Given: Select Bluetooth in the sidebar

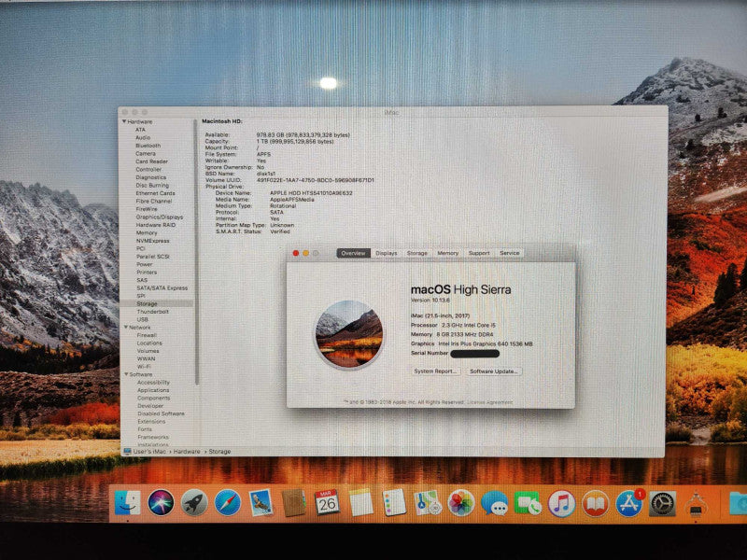Looking at the screenshot, I should click(148, 146).
